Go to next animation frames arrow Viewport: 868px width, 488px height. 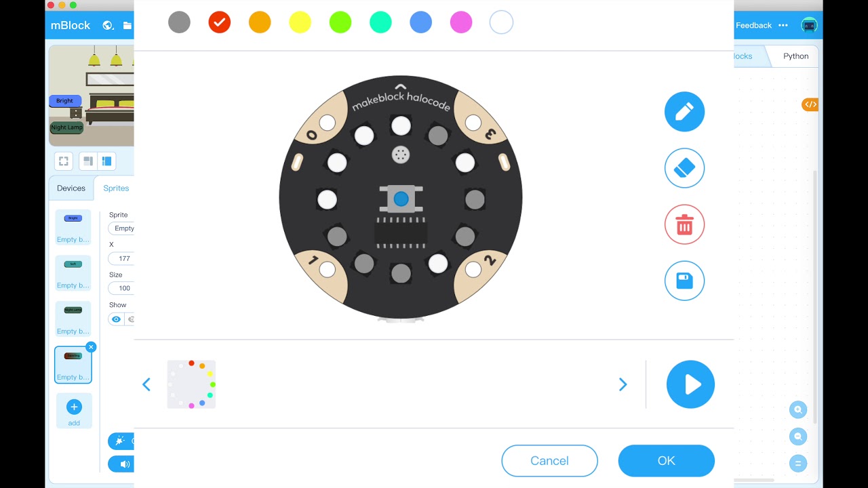[623, 384]
